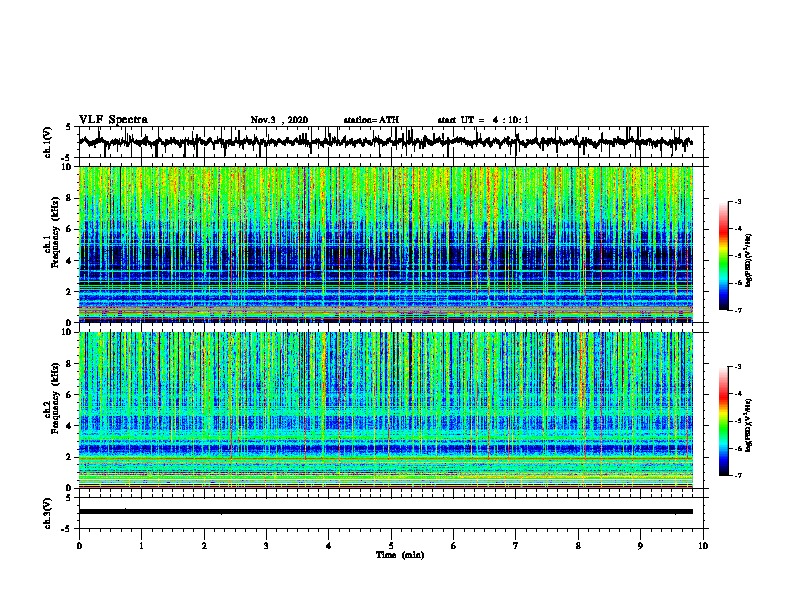
Task: Click the "6" kHz tick of ch.2 spectrogram
Action: 70,394
